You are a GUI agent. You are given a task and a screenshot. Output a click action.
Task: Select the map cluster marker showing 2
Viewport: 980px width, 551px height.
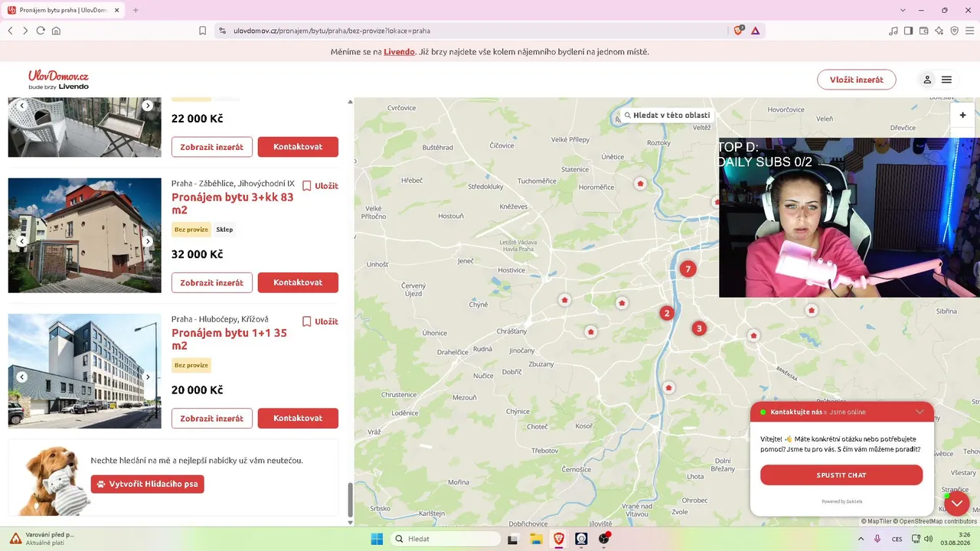click(x=667, y=313)
